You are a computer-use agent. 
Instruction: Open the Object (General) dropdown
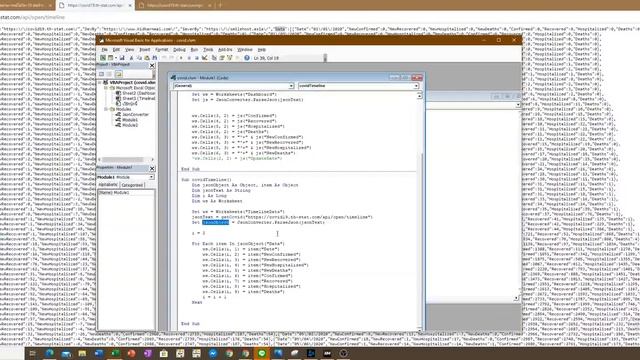(x=291, y=86)
